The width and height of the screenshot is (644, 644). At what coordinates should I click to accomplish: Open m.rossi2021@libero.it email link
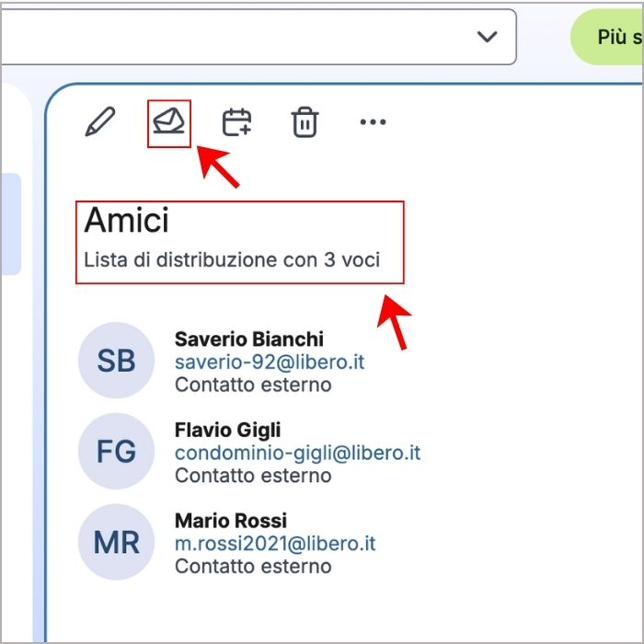[x=275, y=544]
